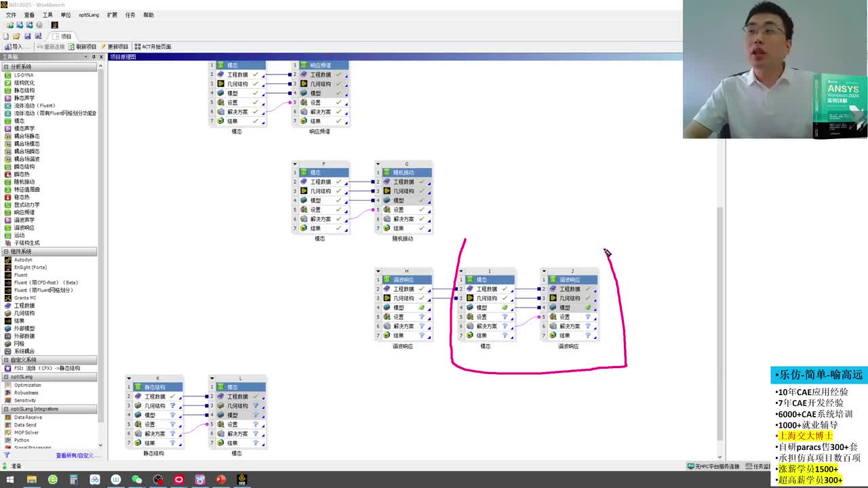
Task: Select the 模型 cell in system I
Action: tap(486, 307)
